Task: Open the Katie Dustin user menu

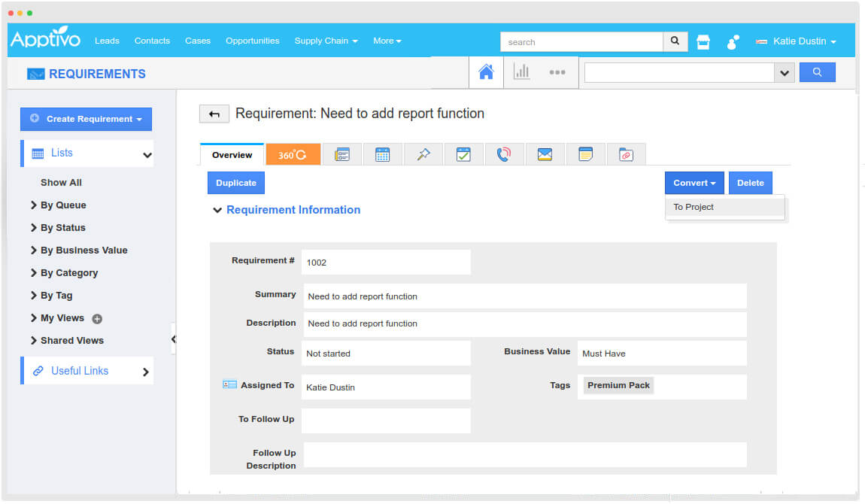Action: coord(799,41)
